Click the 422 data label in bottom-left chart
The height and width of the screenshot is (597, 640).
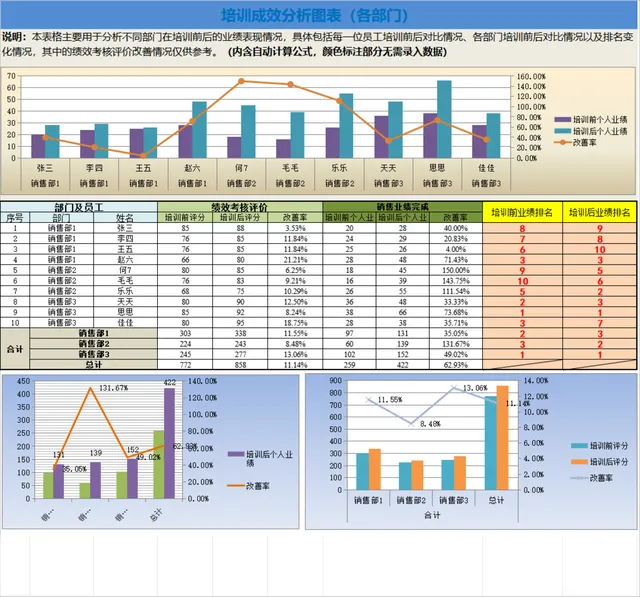tap(170, 382)
